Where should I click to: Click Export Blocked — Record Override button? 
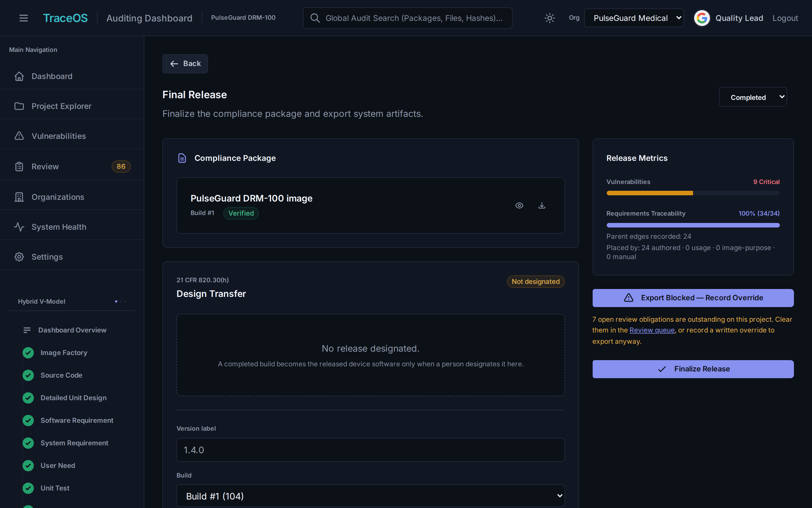(x=693, y=298)
